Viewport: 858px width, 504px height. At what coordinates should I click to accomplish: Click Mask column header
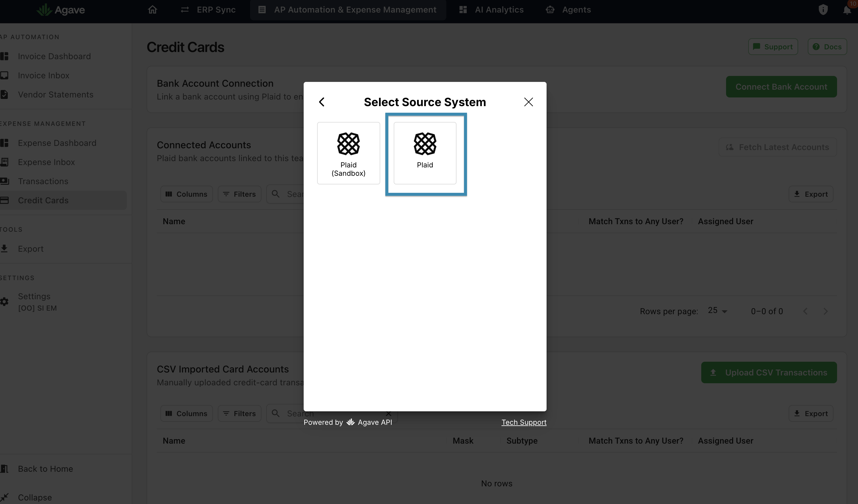coord(463,441)
